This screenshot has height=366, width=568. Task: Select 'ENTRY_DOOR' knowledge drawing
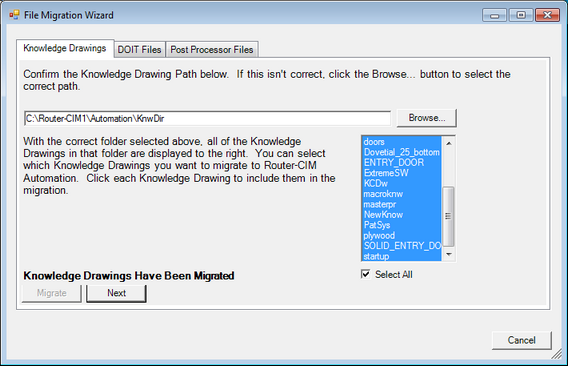click(x=402, y=163)
